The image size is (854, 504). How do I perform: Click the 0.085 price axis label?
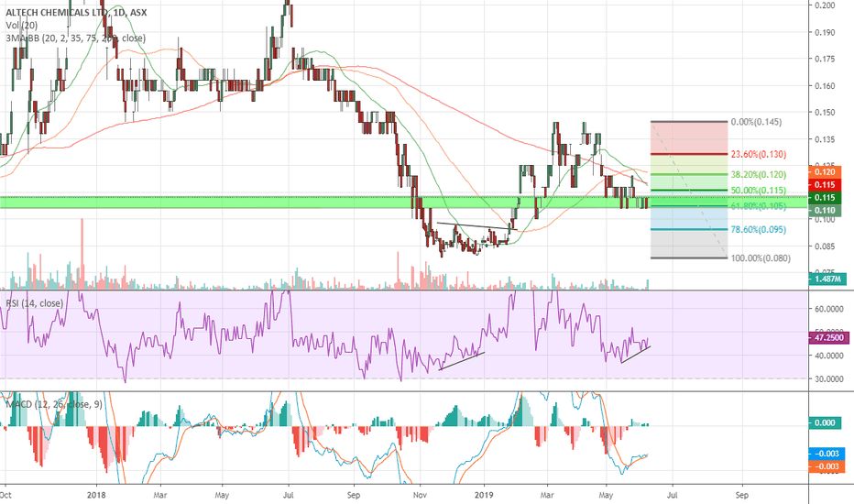point(825,247)
